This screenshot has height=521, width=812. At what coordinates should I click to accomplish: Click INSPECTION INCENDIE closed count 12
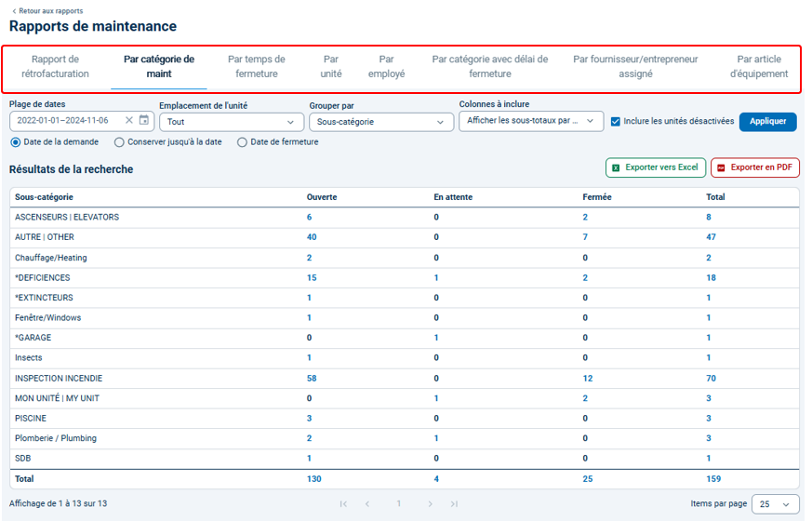(x=588, y=379)
